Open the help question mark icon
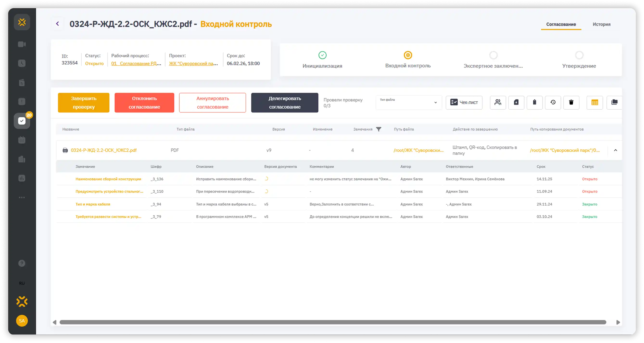 [x=22, y=263]
